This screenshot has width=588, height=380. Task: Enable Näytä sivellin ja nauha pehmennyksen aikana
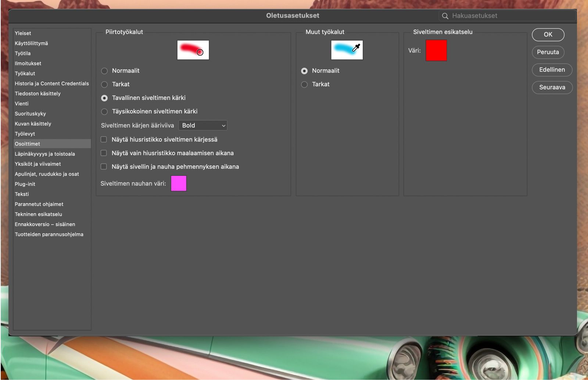104,167
